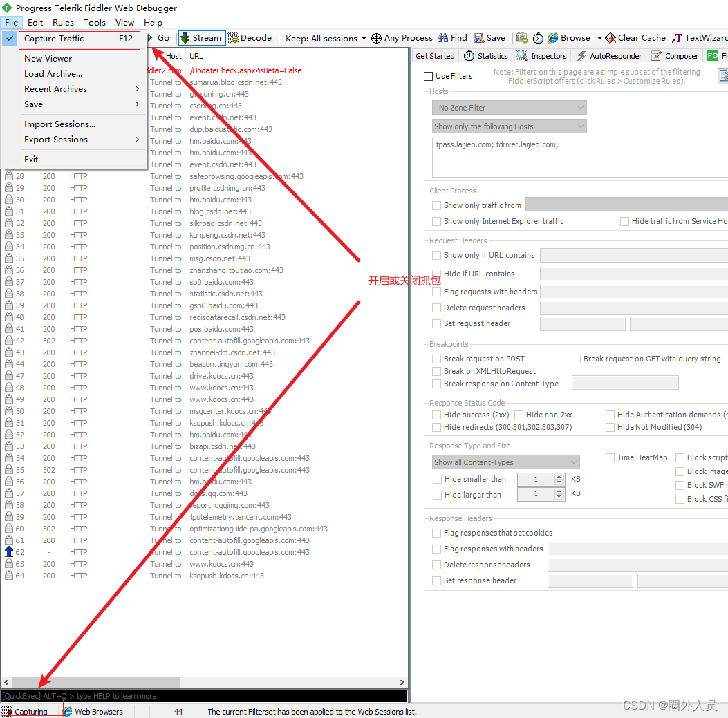This screenshot has width=728, height=718.
Task: Check Flag requests with headers
Action: point(436,292)
